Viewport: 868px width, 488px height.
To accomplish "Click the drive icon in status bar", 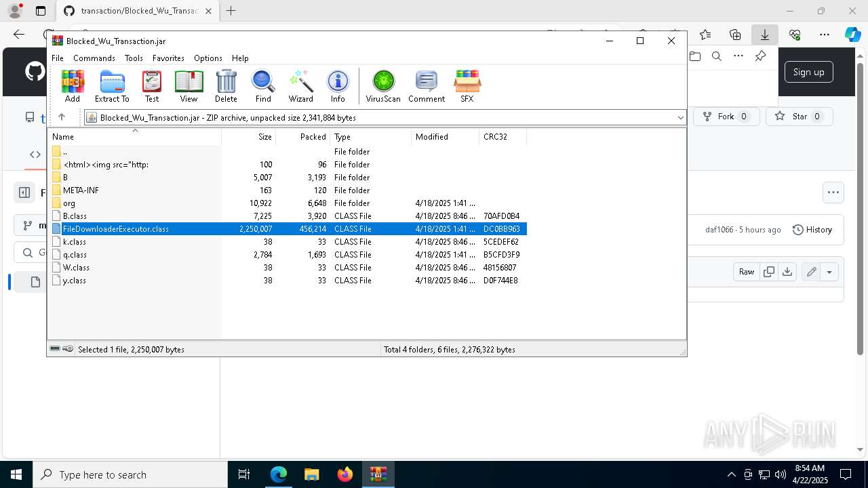I will click(x=55, y=349).
